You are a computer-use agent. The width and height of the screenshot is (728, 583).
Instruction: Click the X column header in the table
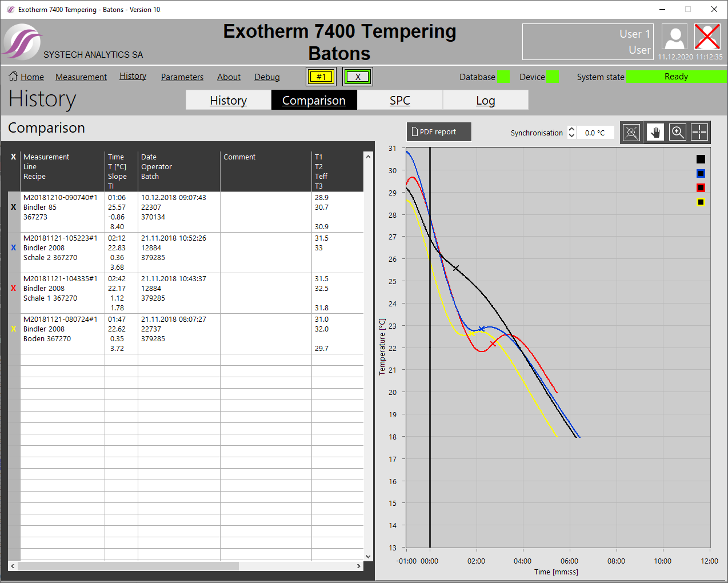[14, 157]
